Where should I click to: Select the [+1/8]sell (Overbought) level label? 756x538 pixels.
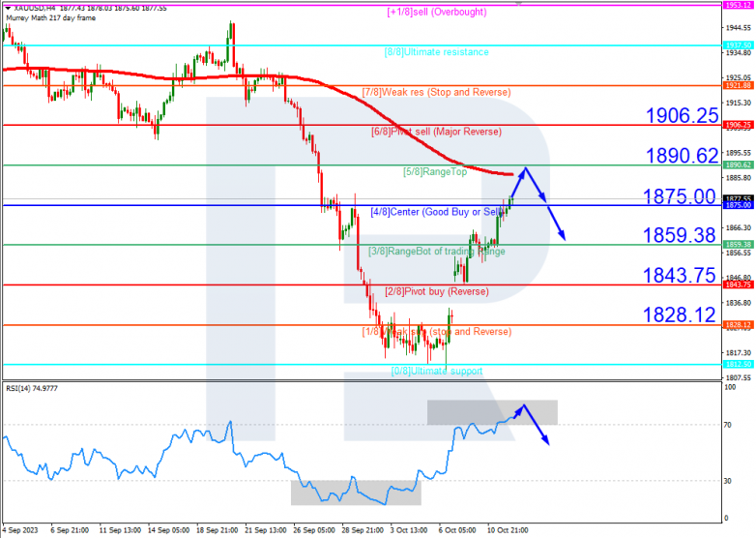437,12
